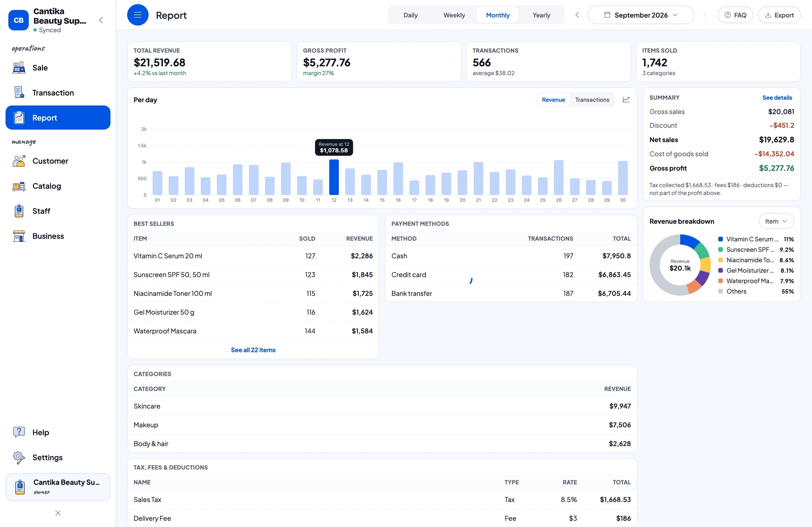
Task: Open the See details link
Action: coord(777,97)
